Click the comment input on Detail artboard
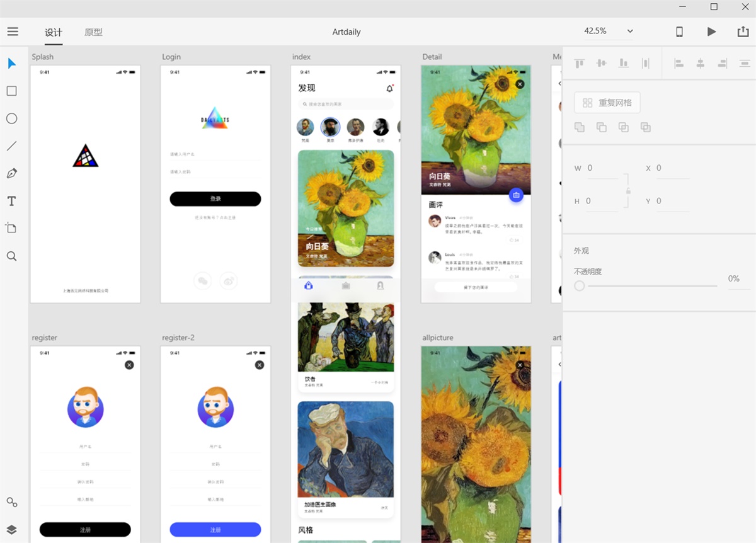The image size is (756, 543). (x=476, y=287)
